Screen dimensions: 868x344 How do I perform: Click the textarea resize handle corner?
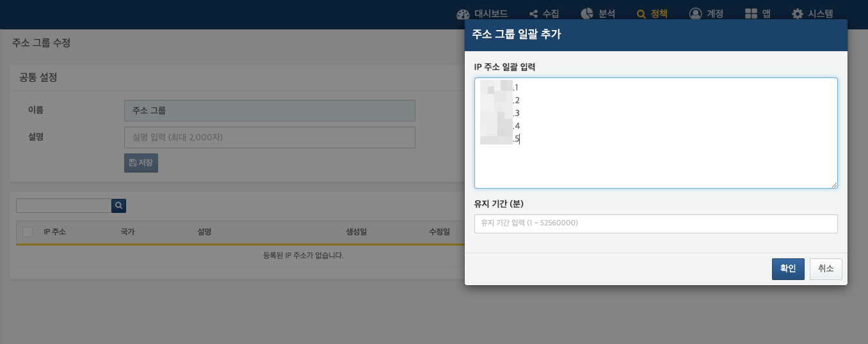(834, 185)
